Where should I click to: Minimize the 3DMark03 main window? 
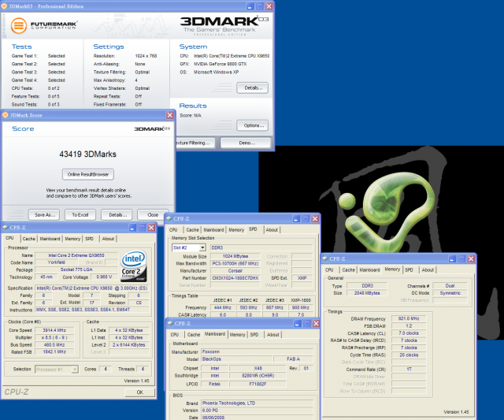point(250,6)
